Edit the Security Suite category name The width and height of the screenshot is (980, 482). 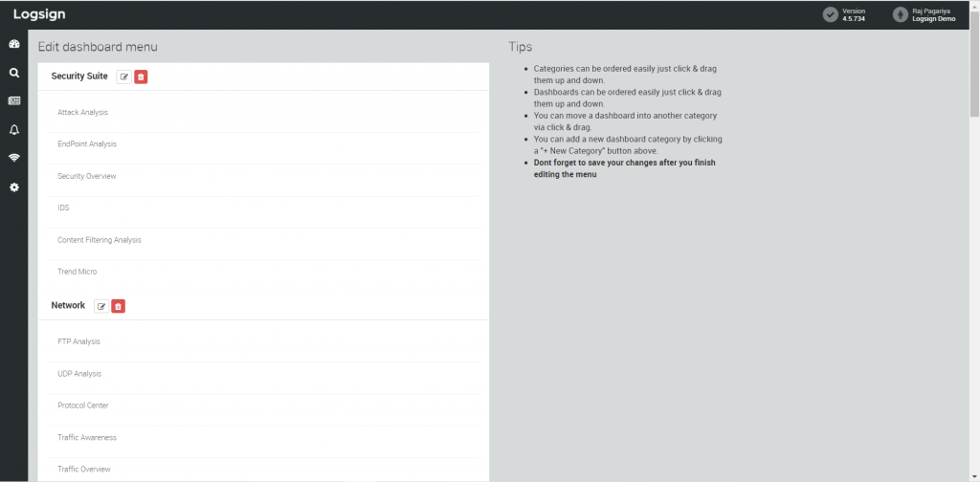point(124,77)
